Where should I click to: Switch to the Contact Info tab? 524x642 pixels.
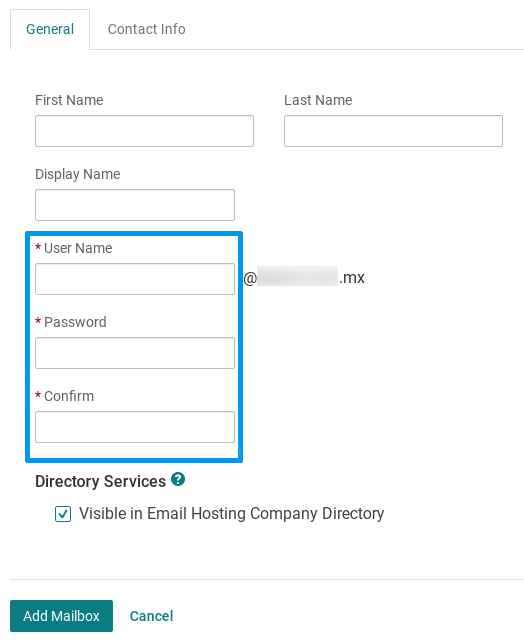(x=147, y=29)
